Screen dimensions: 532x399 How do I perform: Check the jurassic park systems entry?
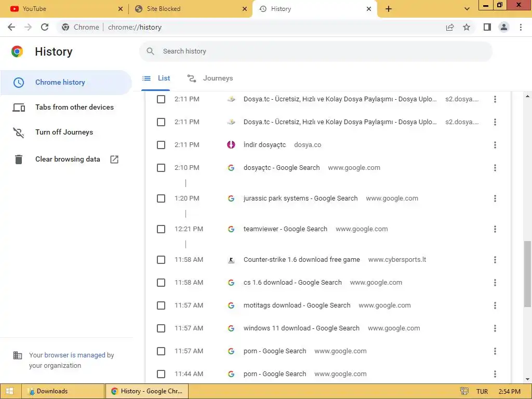(x=161, y=198)
